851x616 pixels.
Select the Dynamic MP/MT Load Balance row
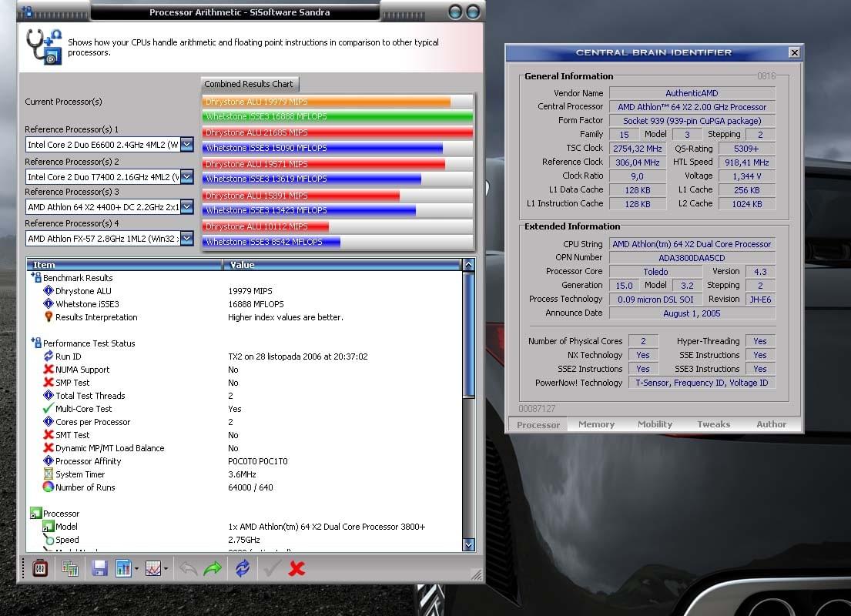pyautogui.click(x=245, y=447)
